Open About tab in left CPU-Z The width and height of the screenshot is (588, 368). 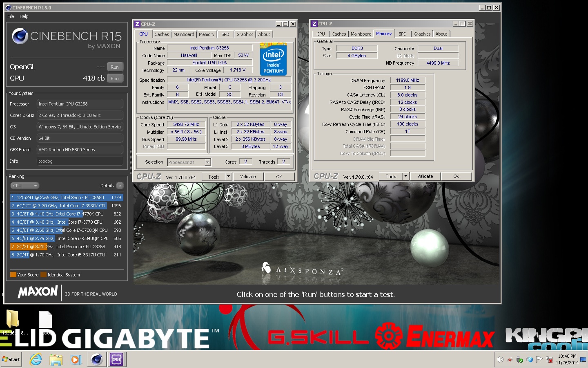click(x=264, y=34)
